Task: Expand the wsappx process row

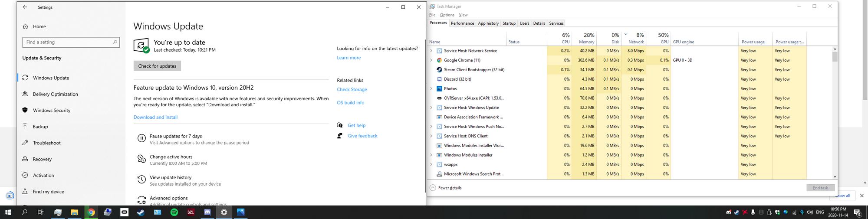Action: point(431,165)
